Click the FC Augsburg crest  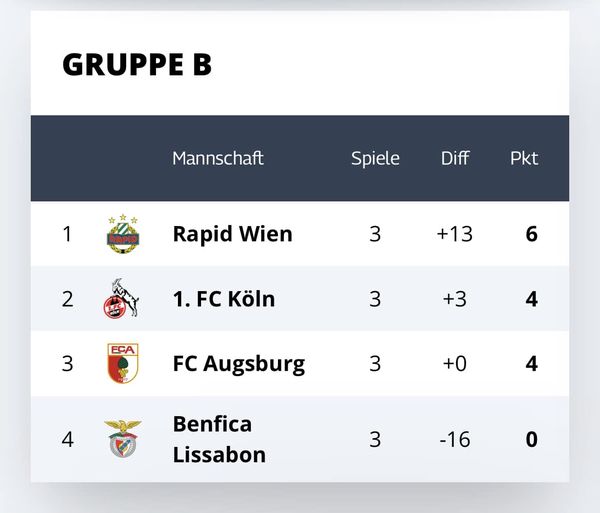(x=122, y=363)
